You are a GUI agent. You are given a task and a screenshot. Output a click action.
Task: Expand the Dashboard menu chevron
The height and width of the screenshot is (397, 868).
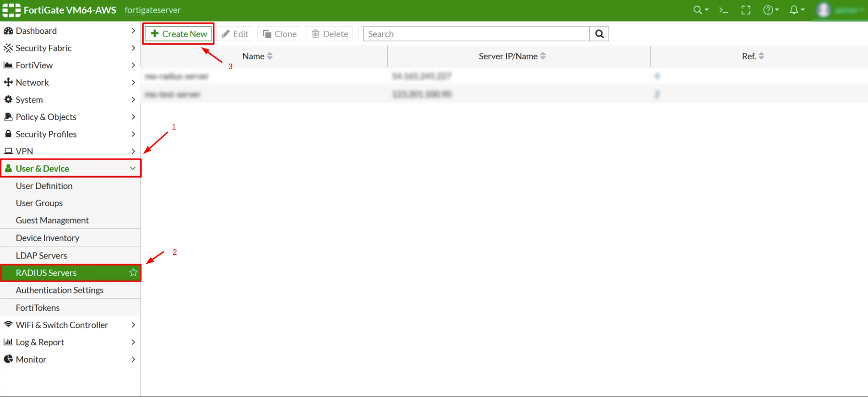(x=133, y=31)
